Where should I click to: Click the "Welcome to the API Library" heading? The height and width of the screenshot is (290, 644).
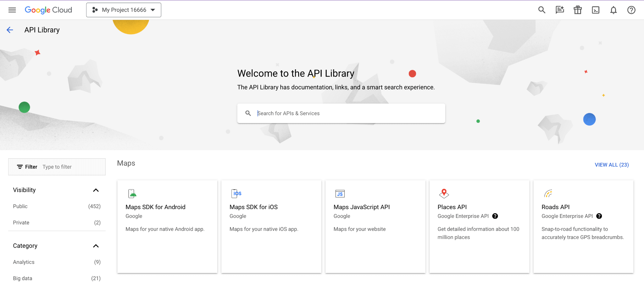[296, 73]
